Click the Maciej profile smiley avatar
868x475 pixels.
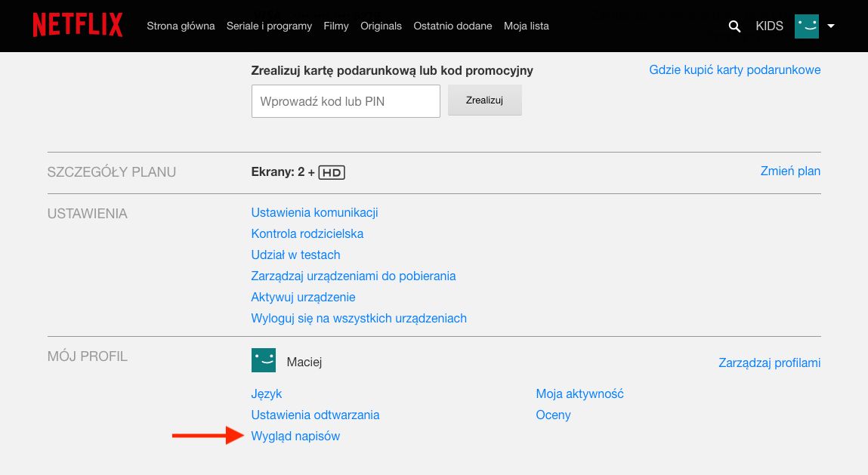[x=264, y=360]
